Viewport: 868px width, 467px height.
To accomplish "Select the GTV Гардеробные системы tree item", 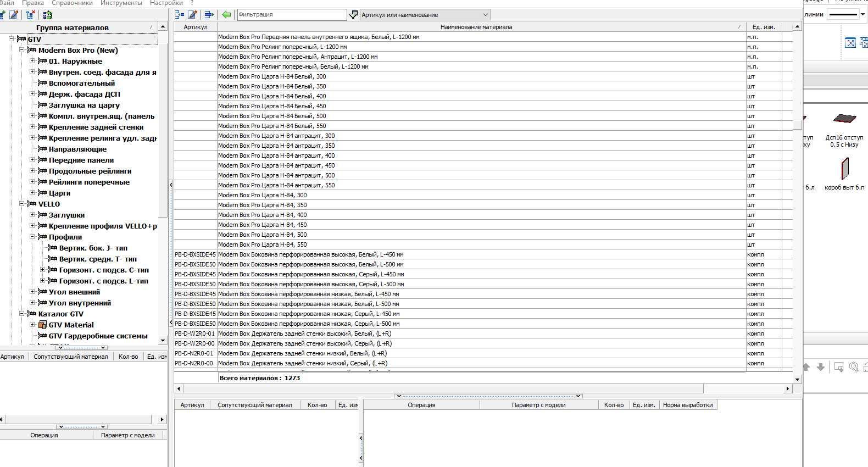I will tap(98, 336).
